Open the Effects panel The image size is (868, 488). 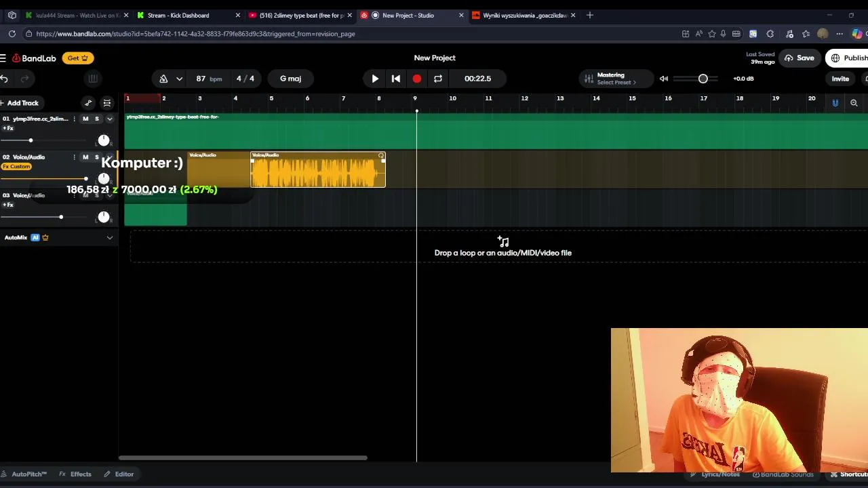pyautogui.click(x=75, y=474)
